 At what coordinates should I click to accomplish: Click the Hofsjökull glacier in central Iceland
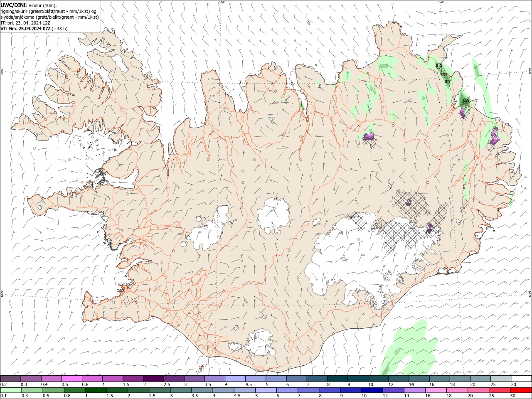tap(273, 215)
